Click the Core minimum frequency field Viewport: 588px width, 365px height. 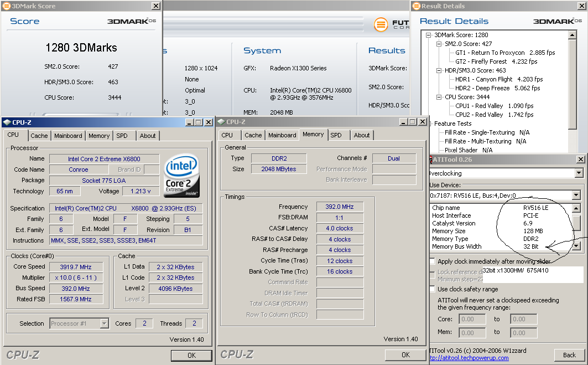pyautogui.click(x=472, y=319)
